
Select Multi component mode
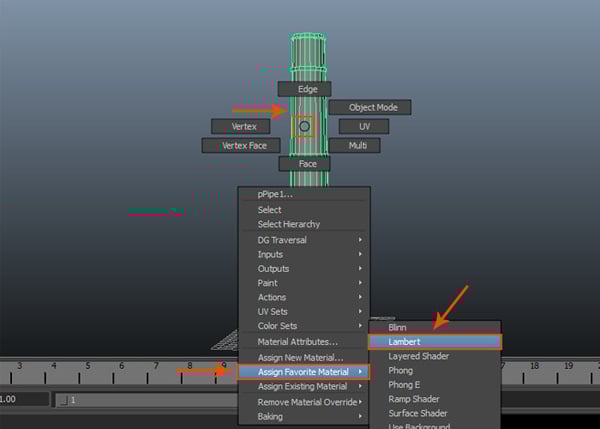[x=356, y=145]
